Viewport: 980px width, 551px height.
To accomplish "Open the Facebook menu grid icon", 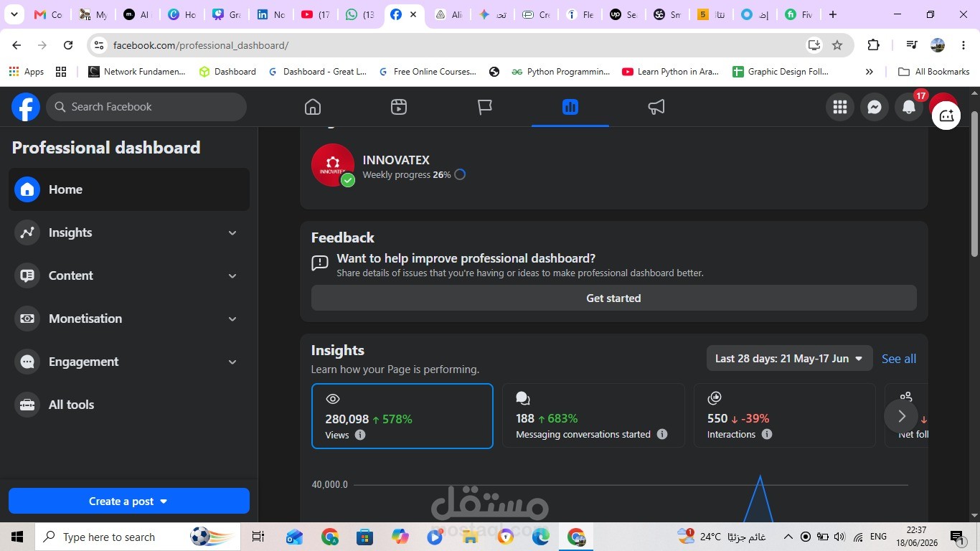I will click(840, 107).
